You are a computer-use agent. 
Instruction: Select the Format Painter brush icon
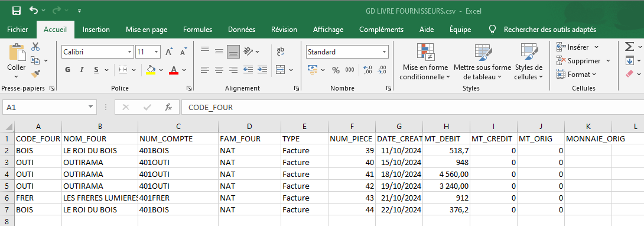tap(35, 73)
